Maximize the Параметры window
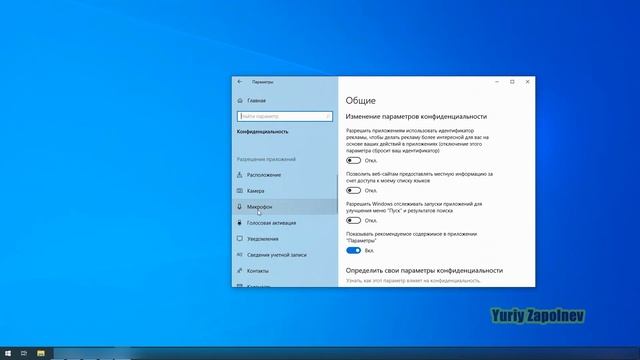Viewport: 640px width, 360px height. click(512, 82)
